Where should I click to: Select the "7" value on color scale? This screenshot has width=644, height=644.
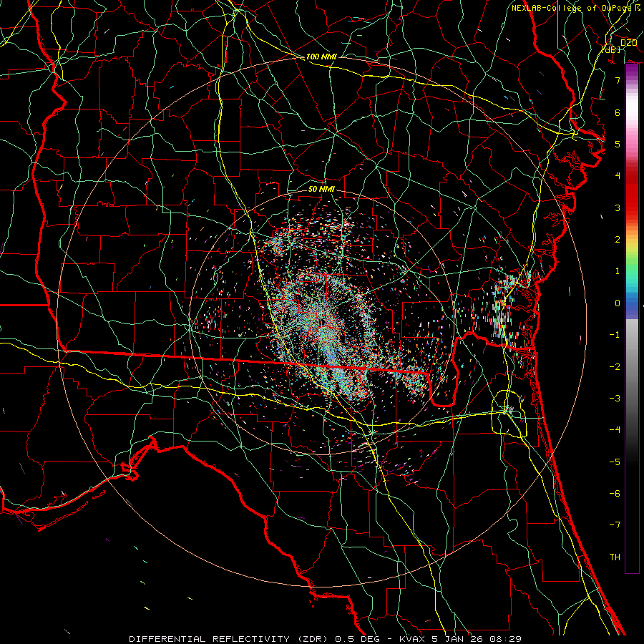(x=618, y=80)
